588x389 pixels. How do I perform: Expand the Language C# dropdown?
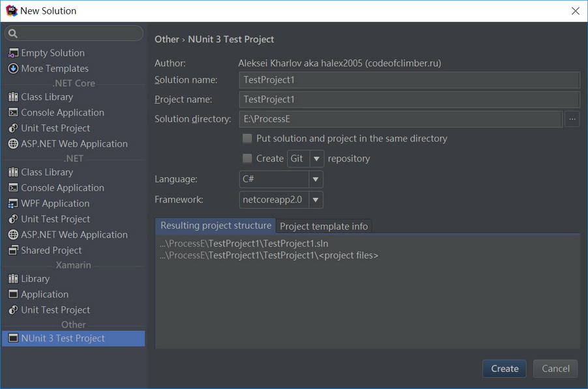point(316,179)
